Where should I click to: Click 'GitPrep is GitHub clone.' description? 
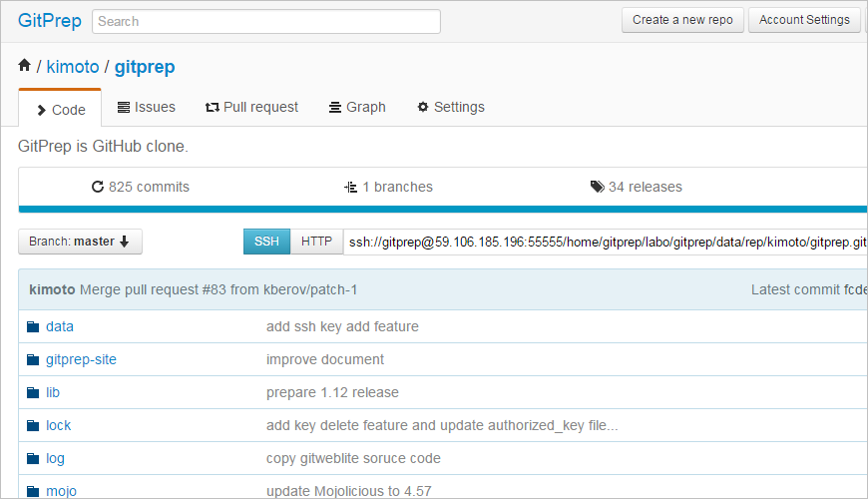tap(103, 147)
